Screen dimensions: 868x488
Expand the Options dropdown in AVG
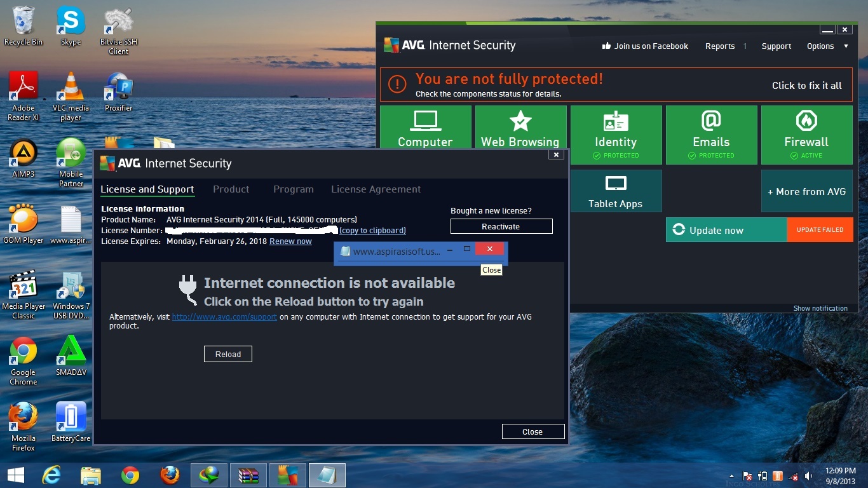827,46
